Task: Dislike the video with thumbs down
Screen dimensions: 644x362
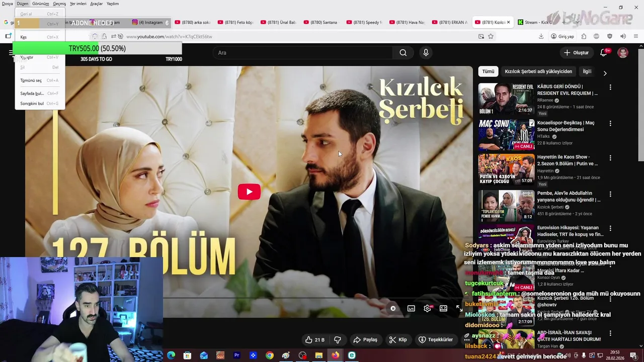Action: [338, 340]
